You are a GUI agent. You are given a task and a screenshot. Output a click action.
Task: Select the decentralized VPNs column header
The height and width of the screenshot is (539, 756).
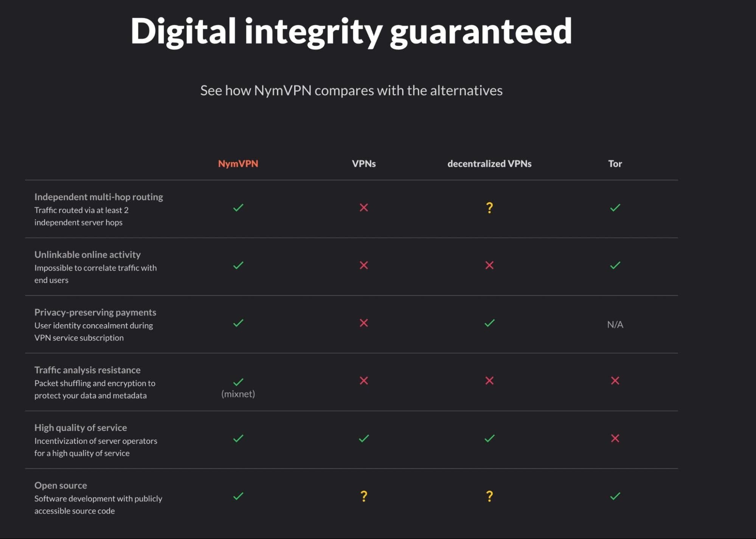[x=489, y=164]
